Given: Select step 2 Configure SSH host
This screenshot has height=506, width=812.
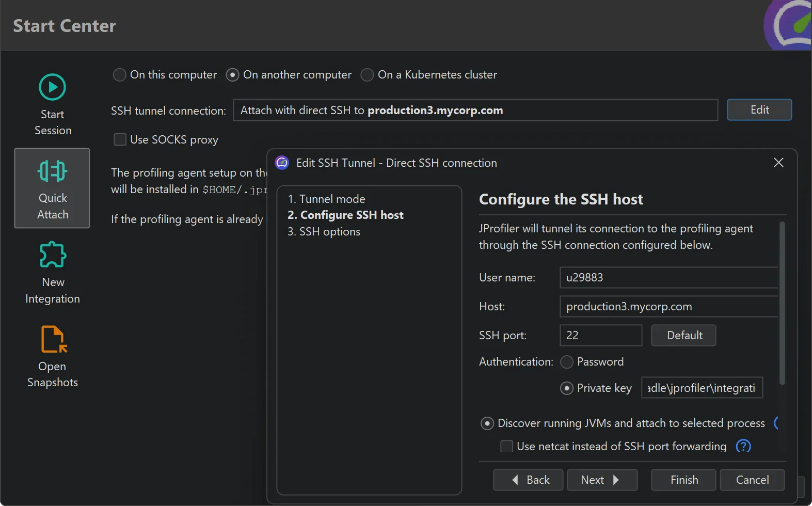Looking at the screenshot, I should click(345, 215).
